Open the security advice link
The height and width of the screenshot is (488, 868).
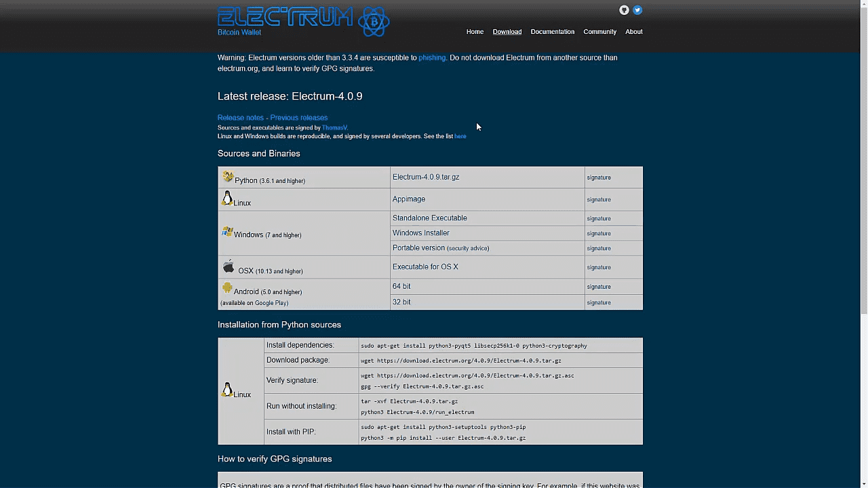point(468,248)
